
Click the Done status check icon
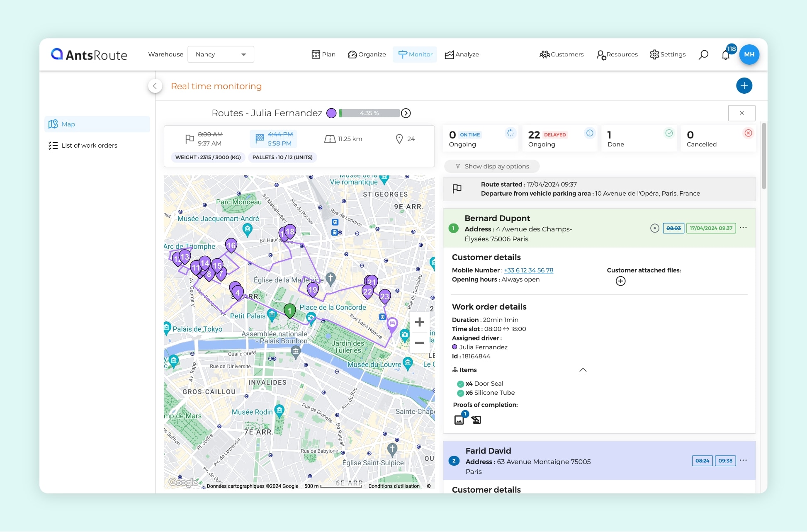point(669,133)
